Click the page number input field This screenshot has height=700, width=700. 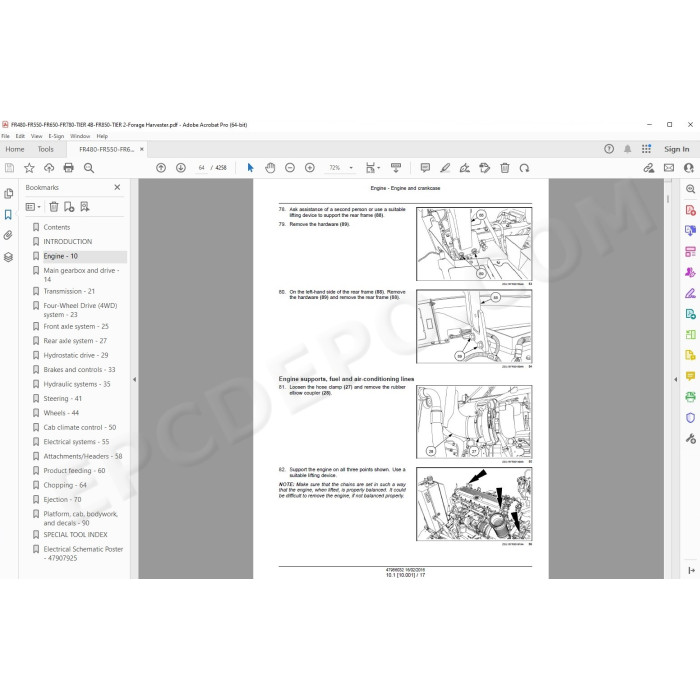coord(201,168)
